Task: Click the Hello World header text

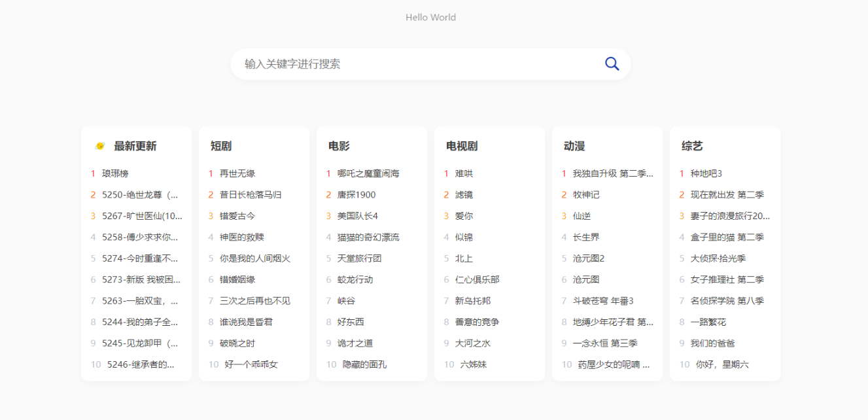Action: coord(430,18)
